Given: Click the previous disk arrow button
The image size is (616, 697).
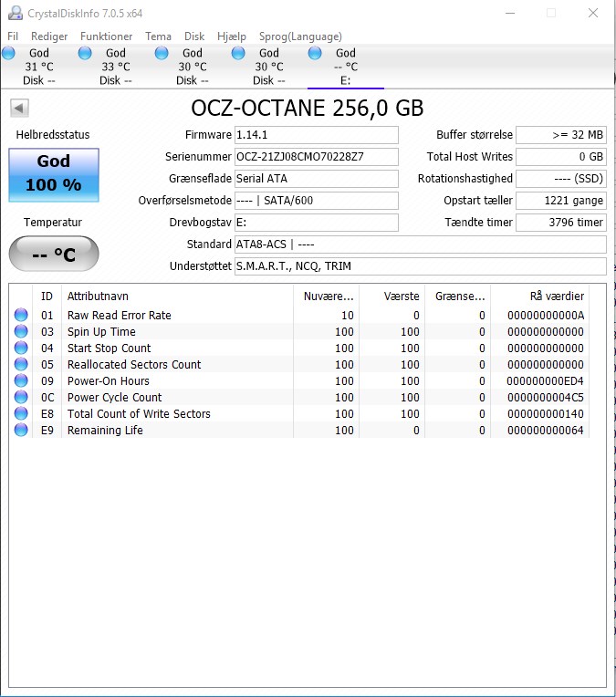Looking at the screenshot, I should (x=19, y=108).
